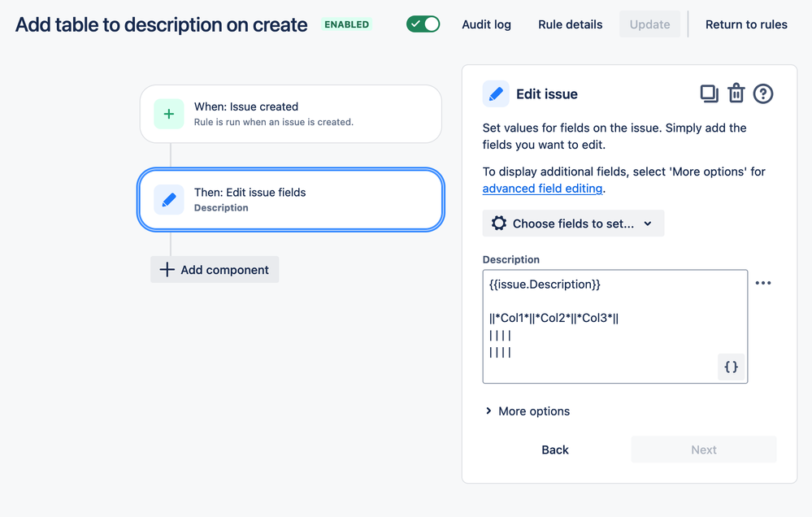Click the green plus trigger icon
This screenshot has height=517, width=812.
[169, 114]
